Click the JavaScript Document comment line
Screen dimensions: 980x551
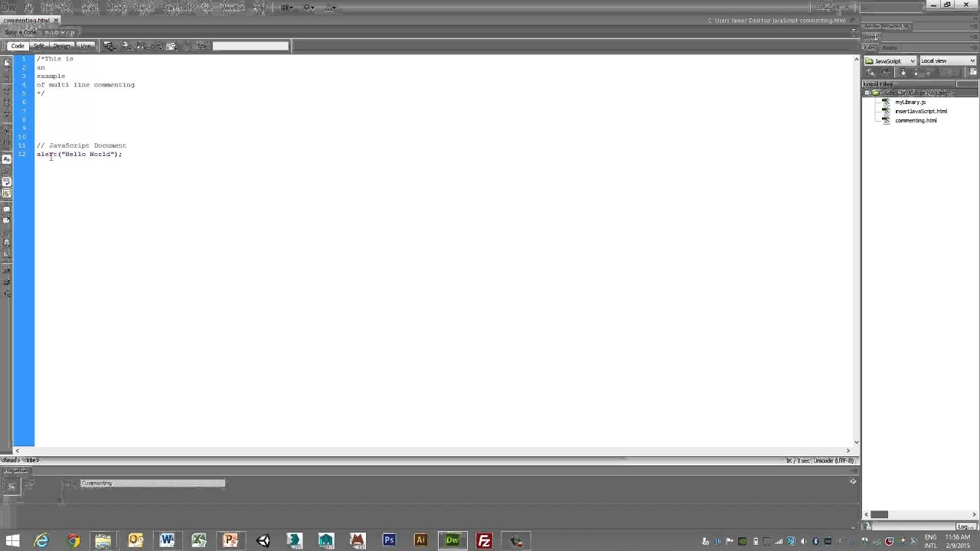coord(81,145)
